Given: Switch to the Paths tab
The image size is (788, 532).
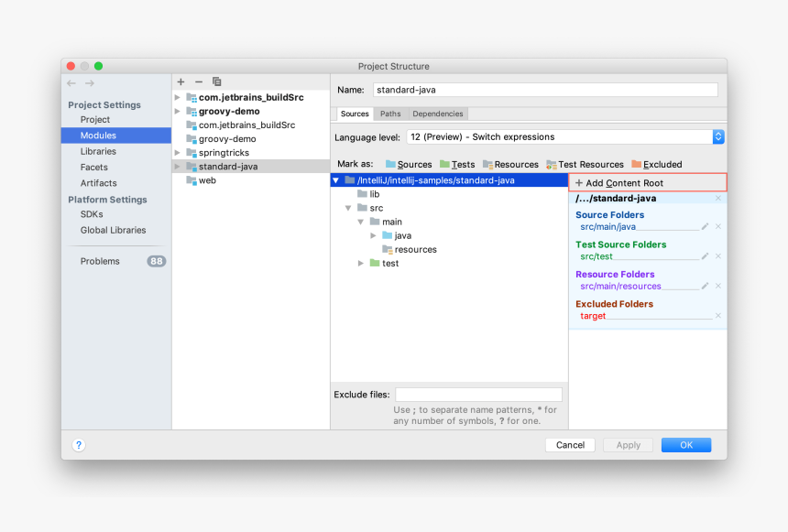Looking at the screenshot, I should (390, 114).
